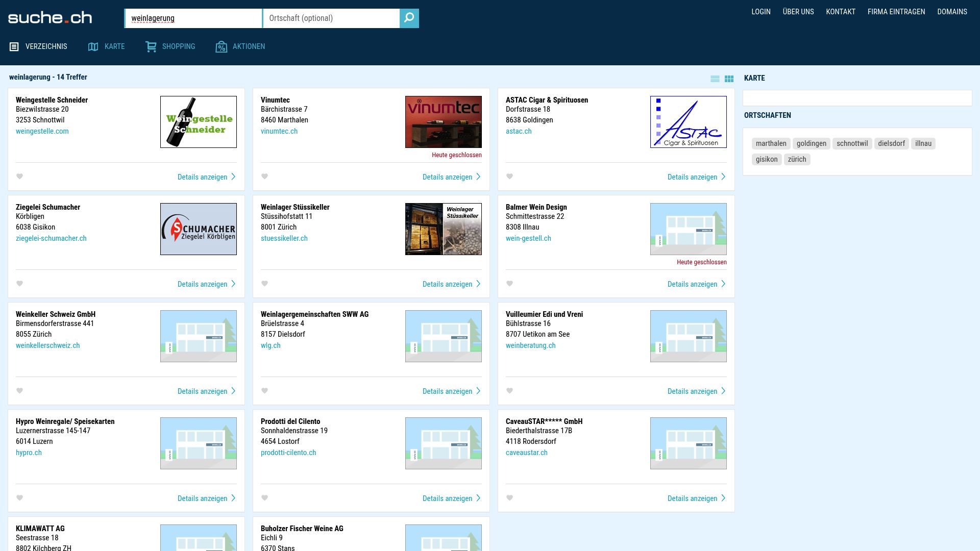Open Aktionen percent-tag section
The image size is (980, 551).
click(240, 46)
